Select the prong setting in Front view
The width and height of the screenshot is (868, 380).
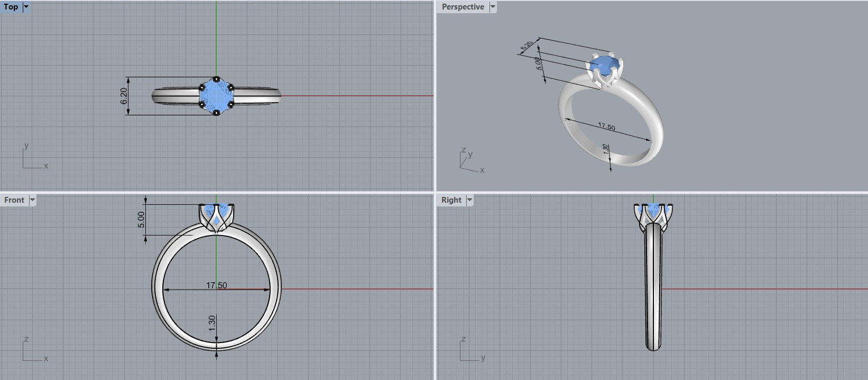click(x=216, y=218)
